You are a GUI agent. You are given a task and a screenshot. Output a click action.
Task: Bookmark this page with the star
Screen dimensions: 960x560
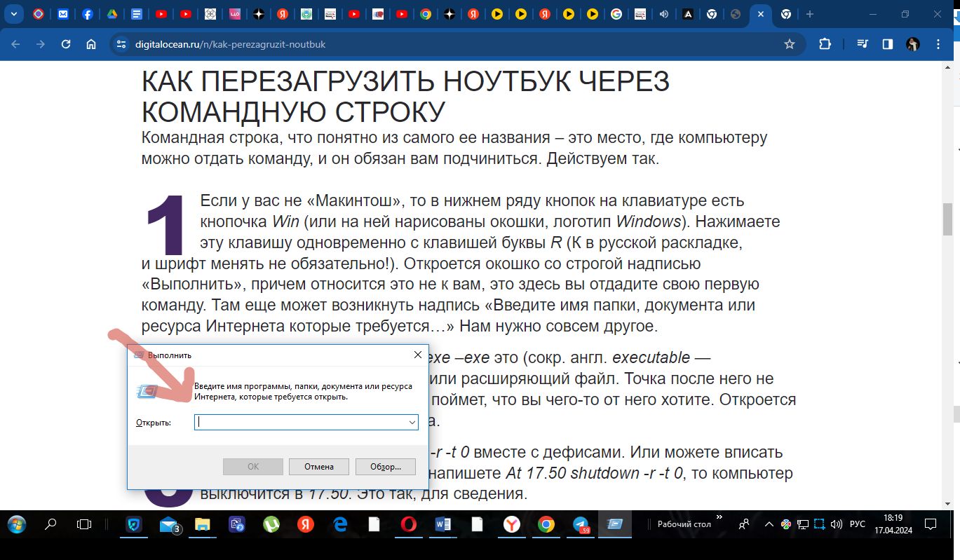(x=790, y=44)
